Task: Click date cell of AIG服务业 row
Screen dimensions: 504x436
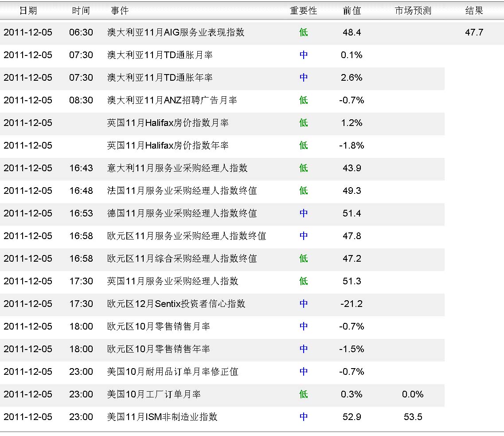Action: coord(28,32)
